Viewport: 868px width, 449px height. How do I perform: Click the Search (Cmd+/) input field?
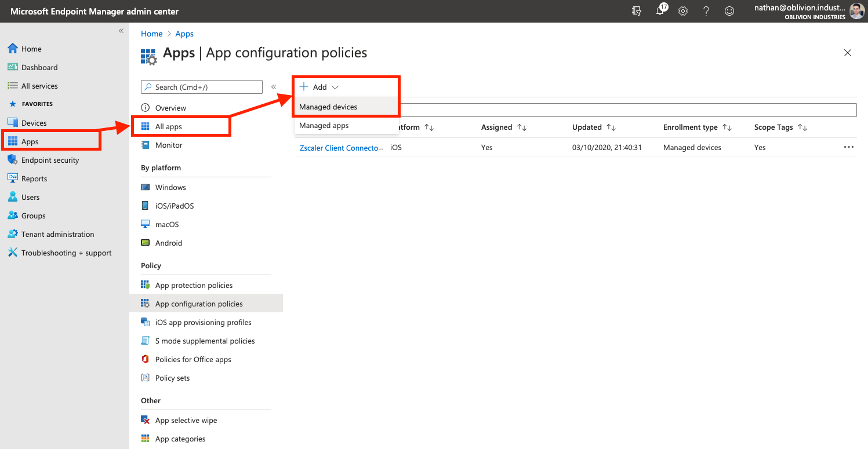(x=202, y=87)
